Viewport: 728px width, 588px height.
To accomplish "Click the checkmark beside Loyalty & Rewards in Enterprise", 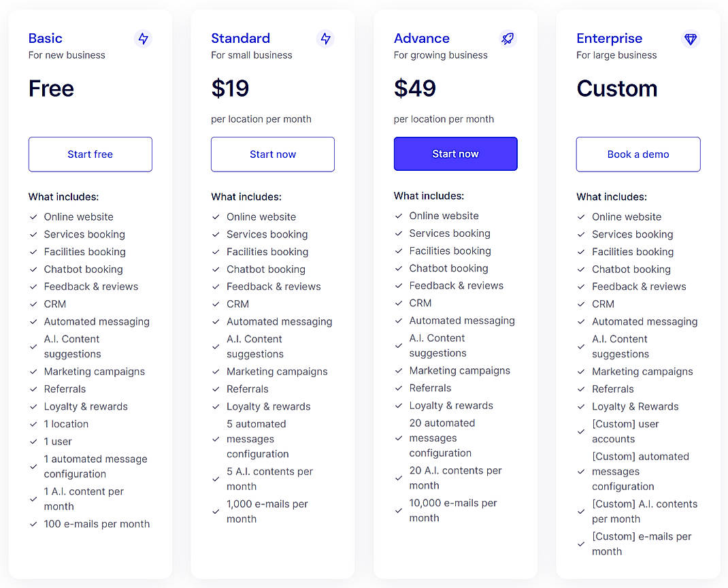I will click(x=581, y=406).
